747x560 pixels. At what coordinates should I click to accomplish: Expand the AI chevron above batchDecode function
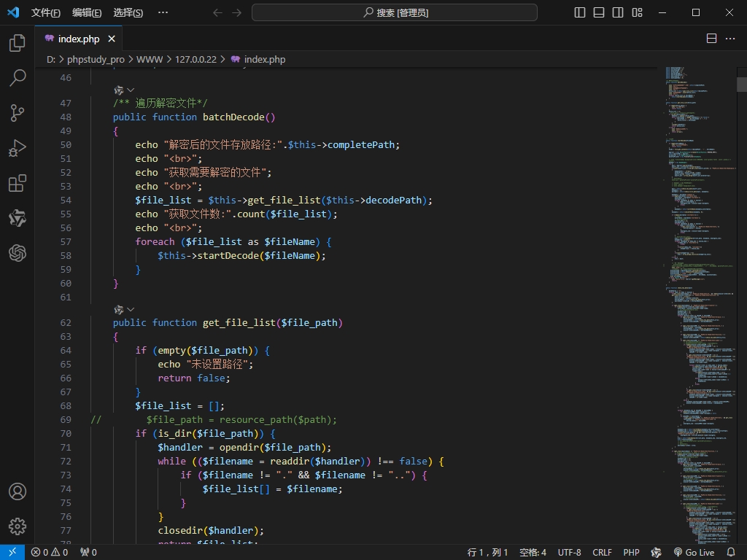[131, 90]
